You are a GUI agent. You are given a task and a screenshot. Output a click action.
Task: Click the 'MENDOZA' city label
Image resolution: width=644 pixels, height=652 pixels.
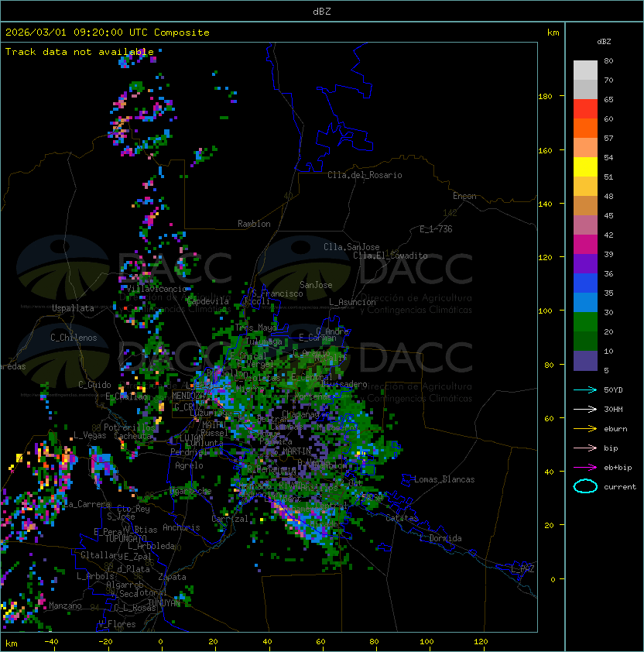pyautogui.click(x=189, y=396)
